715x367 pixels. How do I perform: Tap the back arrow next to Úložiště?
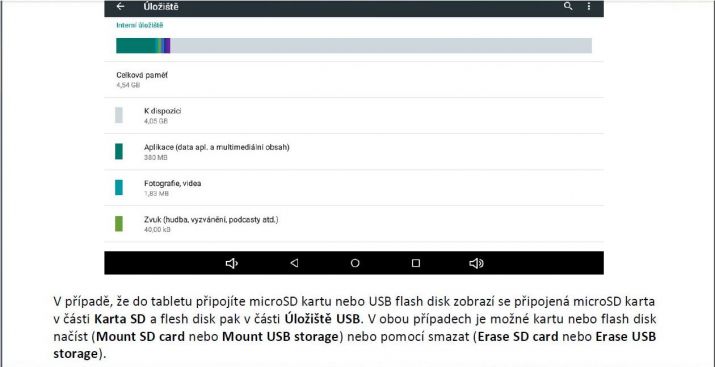(120, 6)
